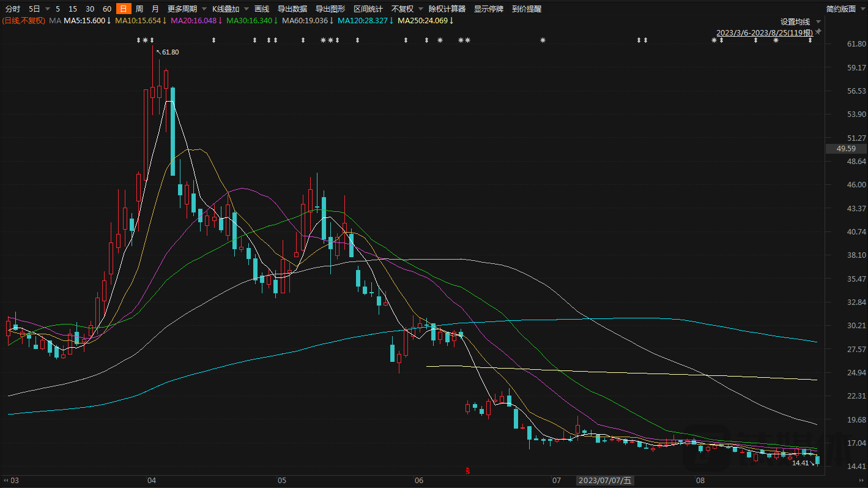Switch to the 周 weekly period
Screen dimensions: 868x488
(139, 9)
